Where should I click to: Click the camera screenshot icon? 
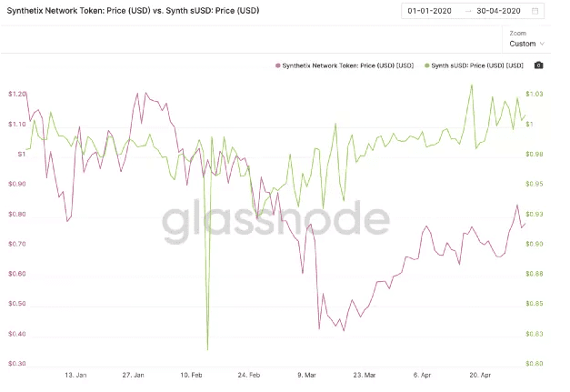coord(539,65)
